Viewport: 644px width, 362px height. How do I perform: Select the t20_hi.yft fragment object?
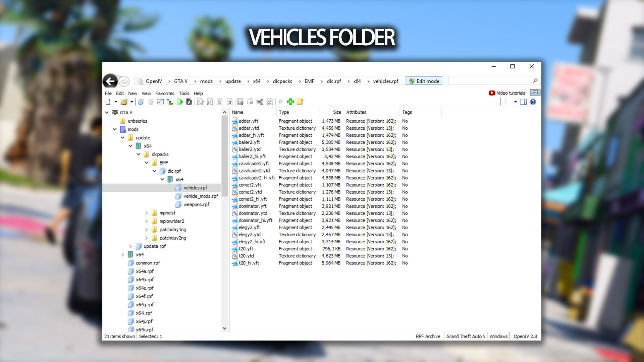(249, 262)
